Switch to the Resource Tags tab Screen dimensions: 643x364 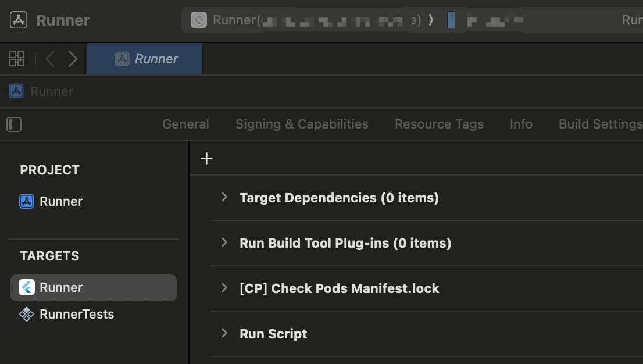point(439,124)
